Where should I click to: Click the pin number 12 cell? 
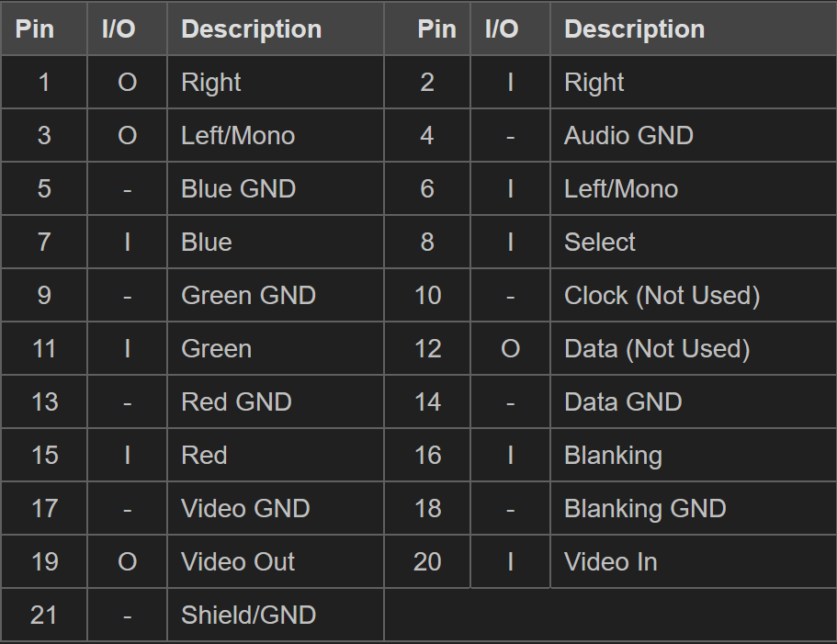click(x=427, y=349)
